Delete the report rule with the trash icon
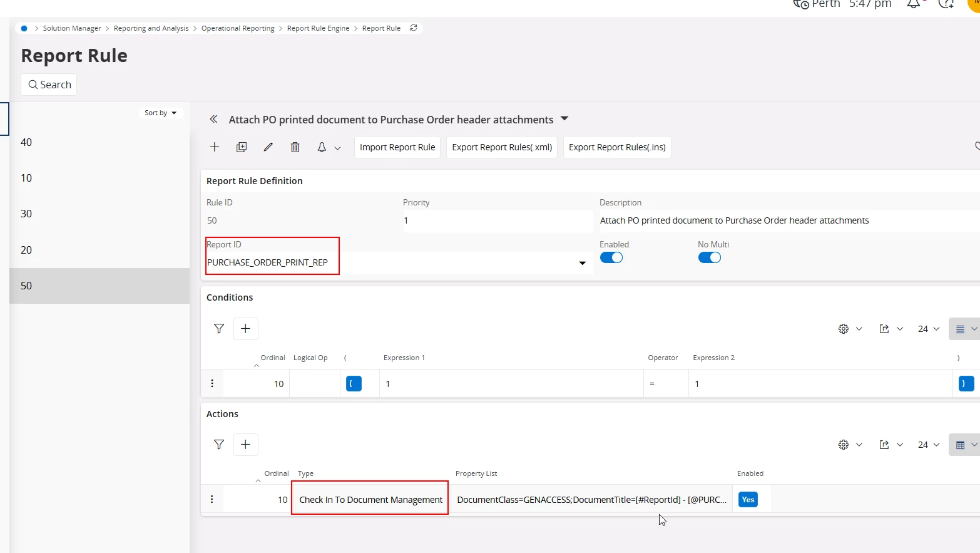Screen dimensions: 980x553 [x=295, y=147]
